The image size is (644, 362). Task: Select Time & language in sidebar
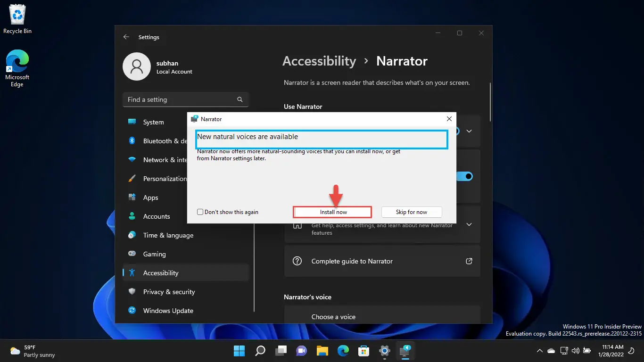186,235
